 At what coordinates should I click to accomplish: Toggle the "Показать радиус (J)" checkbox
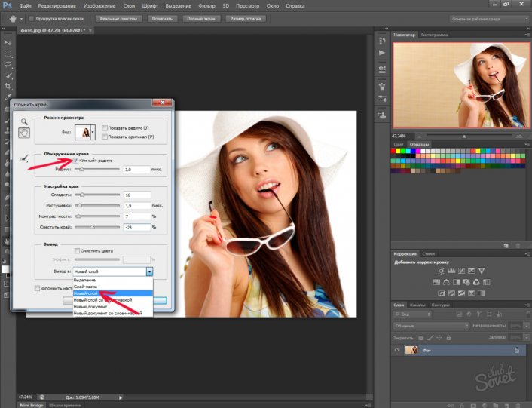105,128
